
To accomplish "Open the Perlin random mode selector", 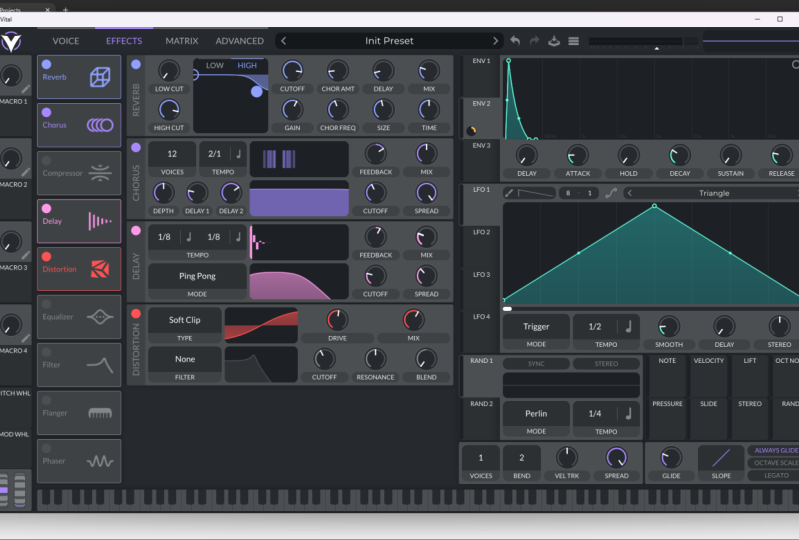I will pyautogui.click(x=536, y=414).
